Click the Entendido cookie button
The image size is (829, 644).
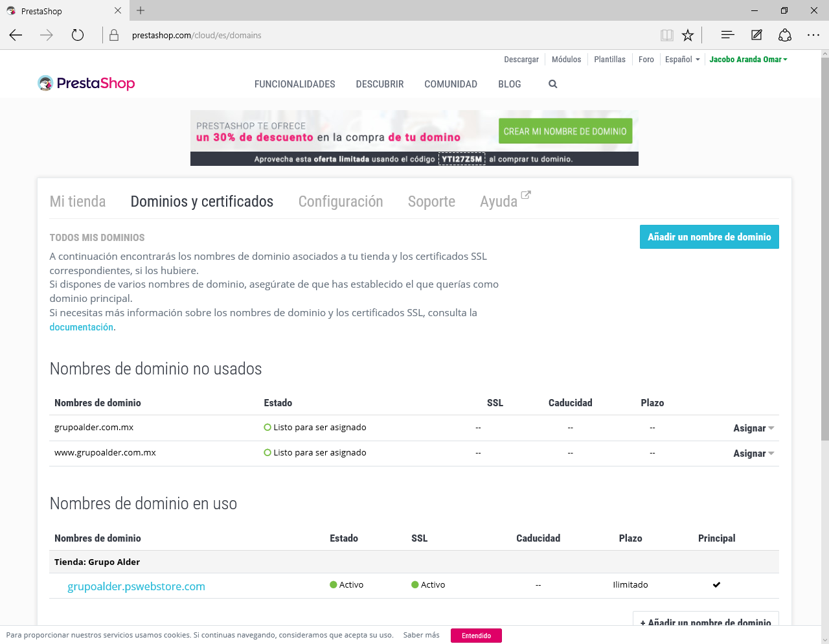point(477,636)
